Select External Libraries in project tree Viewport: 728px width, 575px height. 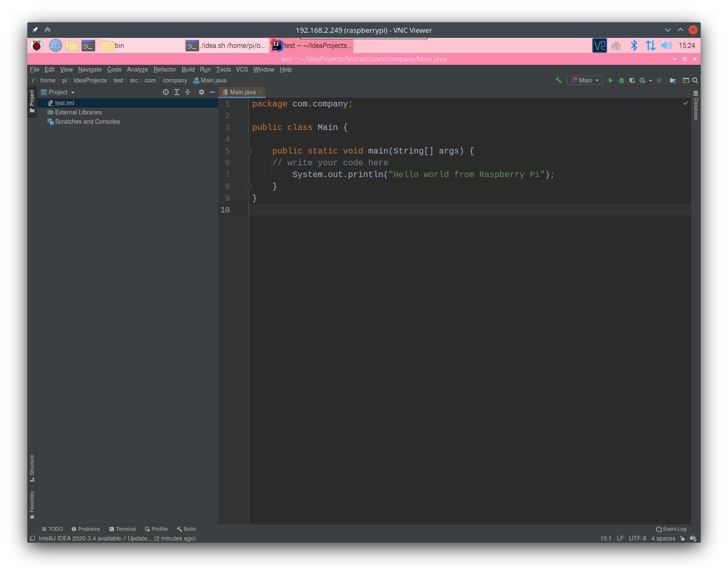tap(78, 112)
